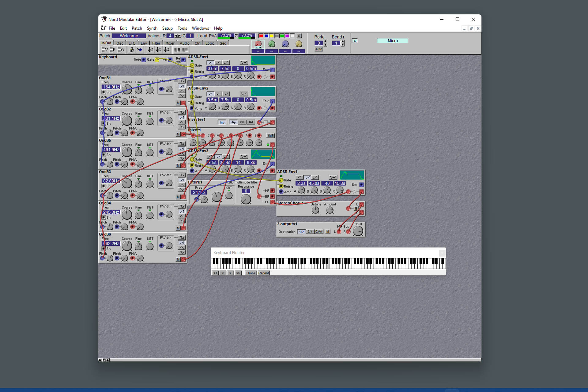Select the 3/4 destination button

pyautogui.click(x=310, y=232)
